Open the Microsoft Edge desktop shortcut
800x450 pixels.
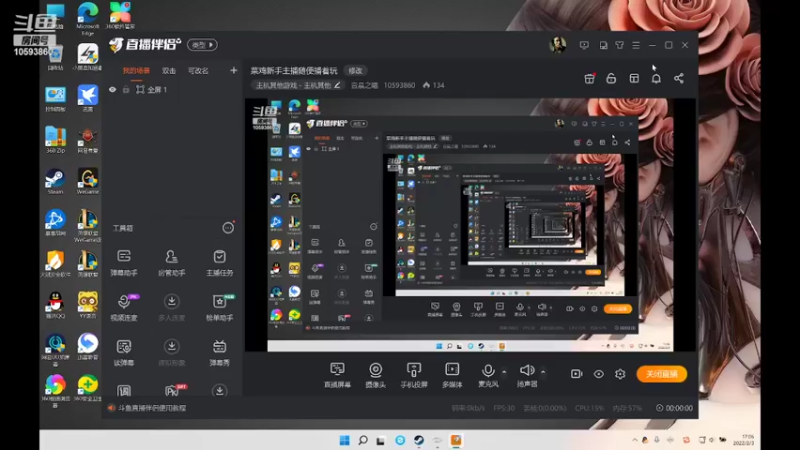(88, 19)
